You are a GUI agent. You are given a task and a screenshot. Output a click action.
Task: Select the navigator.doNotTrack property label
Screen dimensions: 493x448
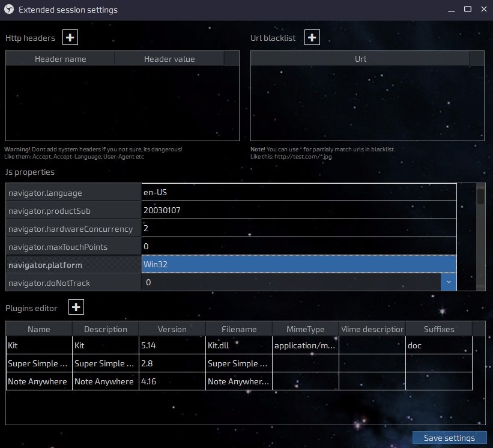(74, 283)
